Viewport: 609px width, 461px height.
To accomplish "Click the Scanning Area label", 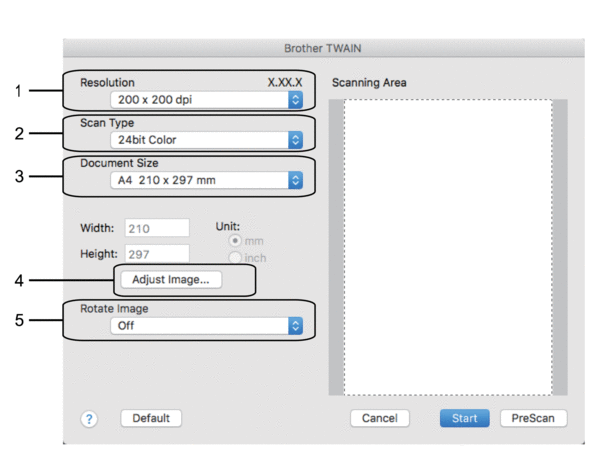I will click(x=369, y=82).
